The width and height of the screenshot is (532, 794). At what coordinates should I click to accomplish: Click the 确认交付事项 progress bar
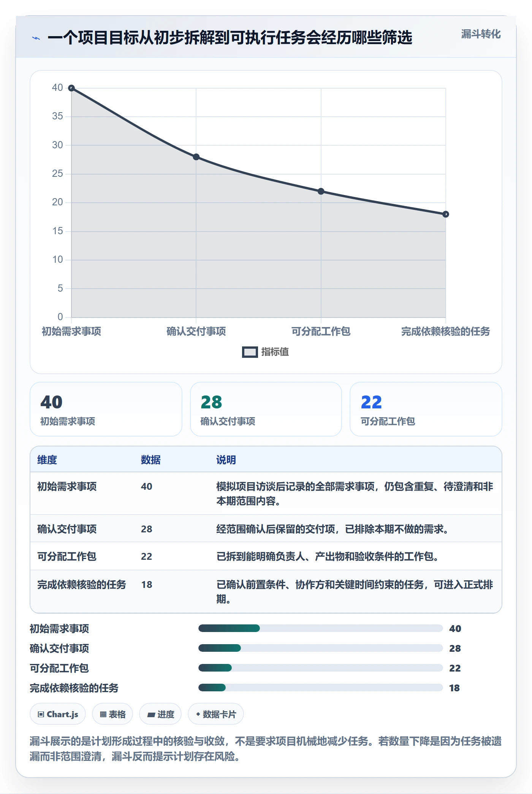321,648
